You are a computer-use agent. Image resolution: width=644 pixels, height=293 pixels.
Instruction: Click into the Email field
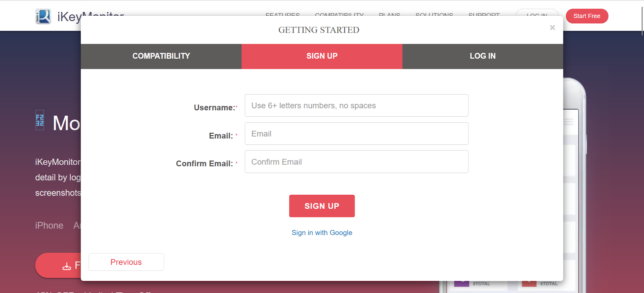coord(357,134)
